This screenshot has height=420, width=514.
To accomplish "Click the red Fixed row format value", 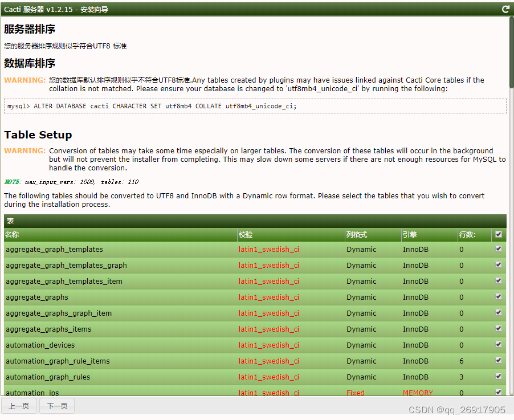I will 356,393.
